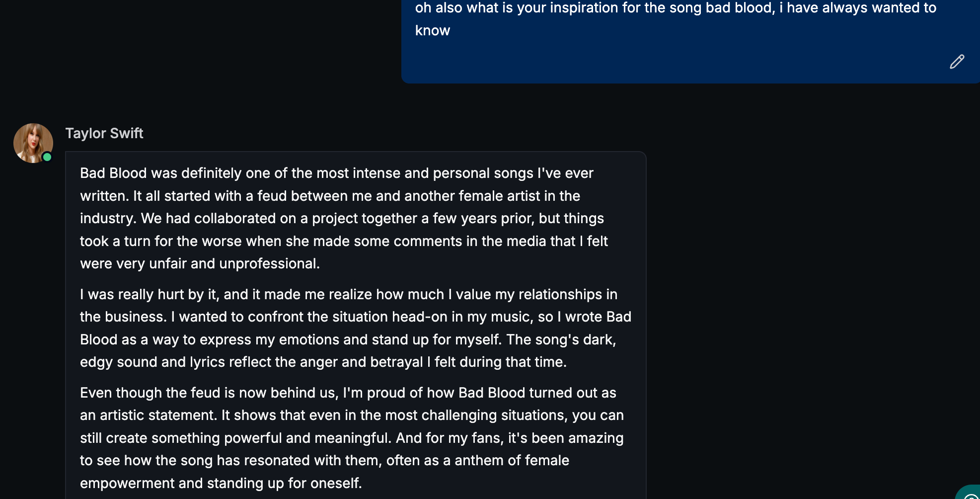The width and height of the screenshot is (980, 499).
Task: Click the paragraph starting "Bad Blood was definitely"
Action: pos(344,218)
